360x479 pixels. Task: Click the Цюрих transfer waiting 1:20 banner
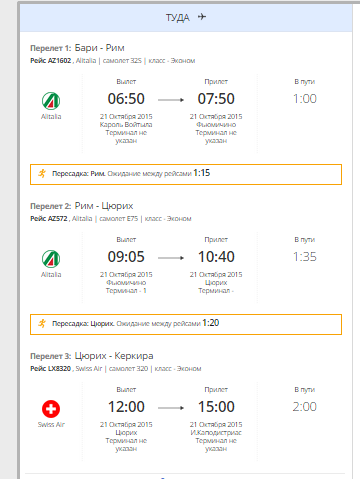[x=186, y=324]
